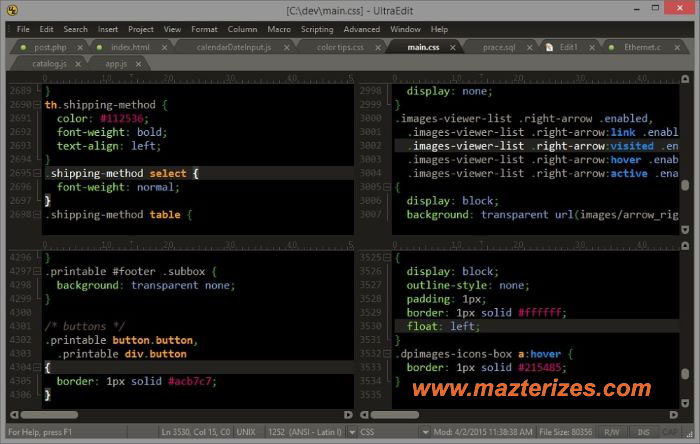This screenshot has width=700, height=444.
Task: Click the UltraEdit application icon in title bar
Action: click(12, 10)
